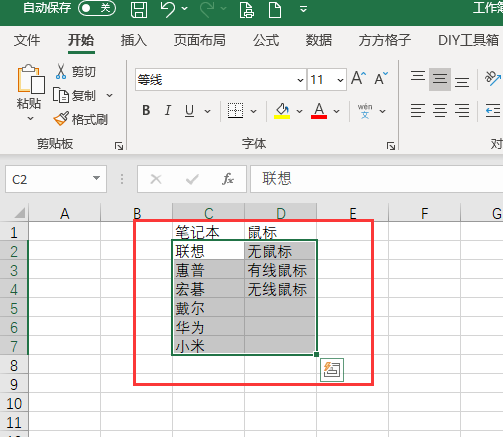Open the borders dropdown arrow

click(253, 111)
